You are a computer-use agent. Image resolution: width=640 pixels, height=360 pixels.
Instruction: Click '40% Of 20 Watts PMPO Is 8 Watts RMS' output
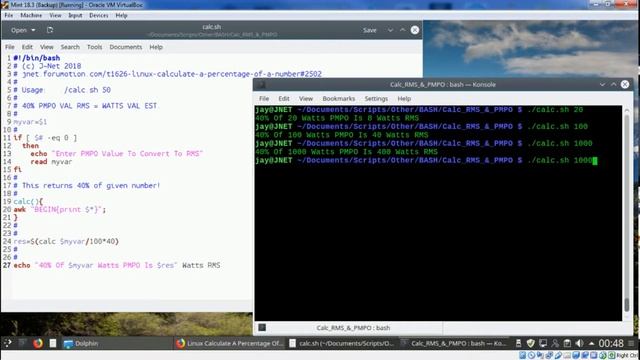coord(337,118)
